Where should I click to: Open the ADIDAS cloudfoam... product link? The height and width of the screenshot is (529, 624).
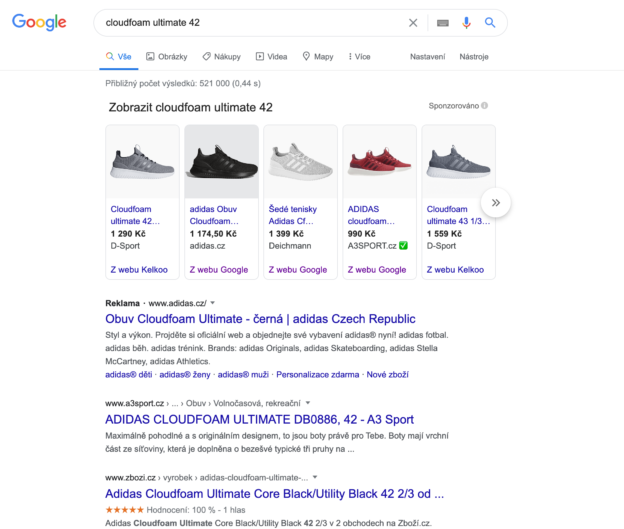[371, 215]
